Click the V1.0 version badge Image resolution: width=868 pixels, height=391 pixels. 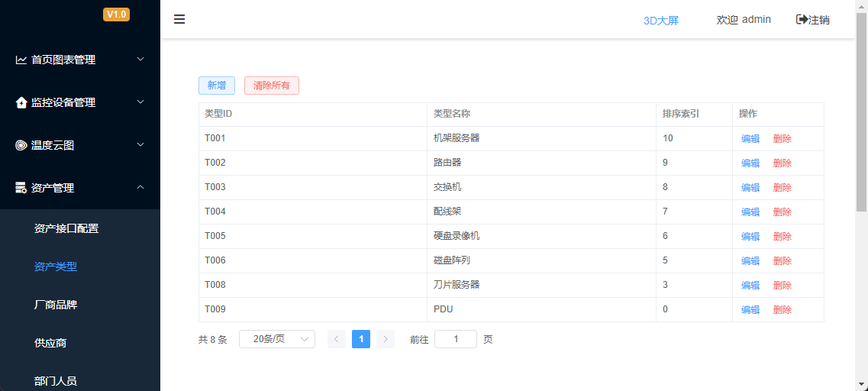[x=116, y=15]
